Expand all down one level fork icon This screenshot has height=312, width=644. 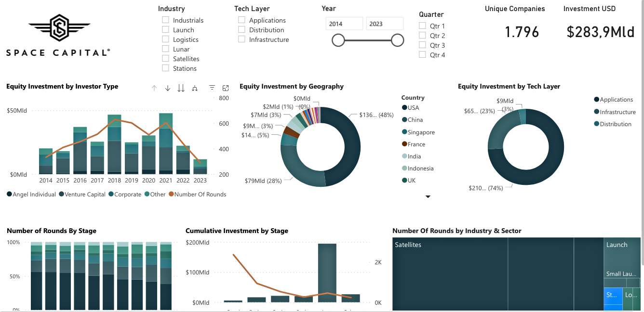(x=195, y=88)
